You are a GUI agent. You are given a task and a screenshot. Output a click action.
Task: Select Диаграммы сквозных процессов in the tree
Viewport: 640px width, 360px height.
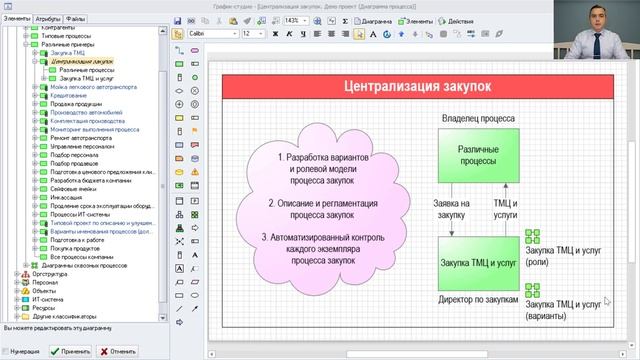(84, 266)
